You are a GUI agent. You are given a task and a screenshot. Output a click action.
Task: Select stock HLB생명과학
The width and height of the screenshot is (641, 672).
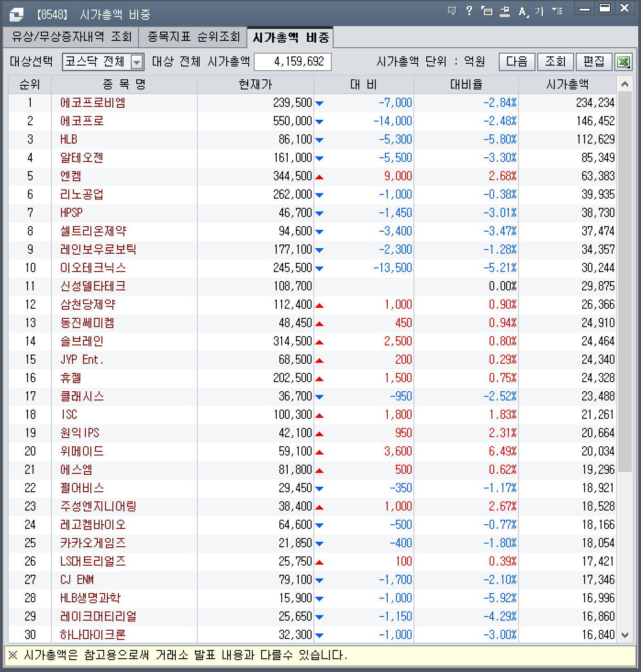(90, 598)
